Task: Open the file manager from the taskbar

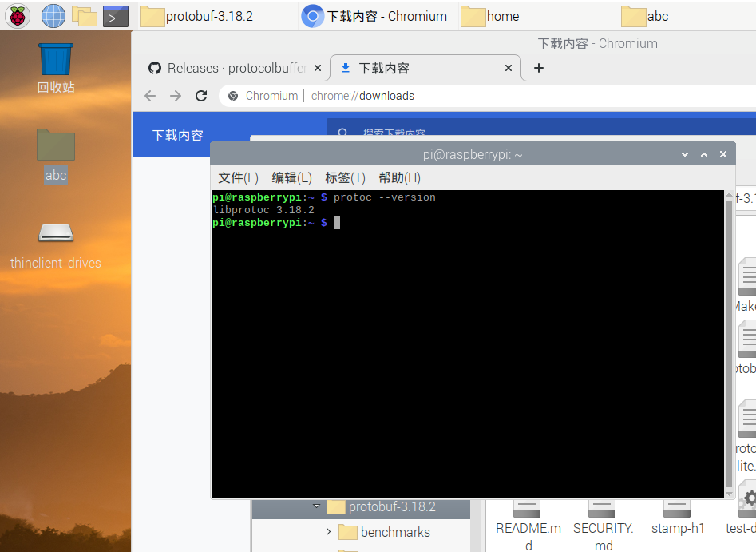Action: tap(85, 16)
